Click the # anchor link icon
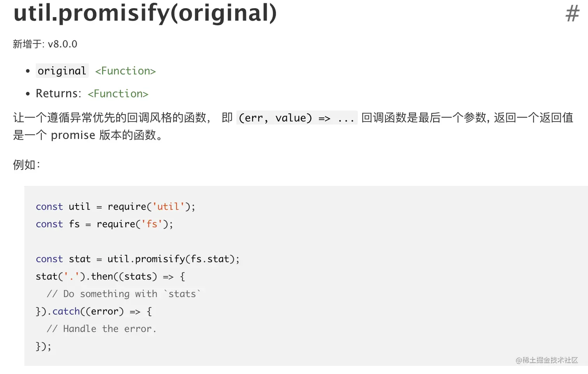 pyautogui.click(x=572, y=14)
